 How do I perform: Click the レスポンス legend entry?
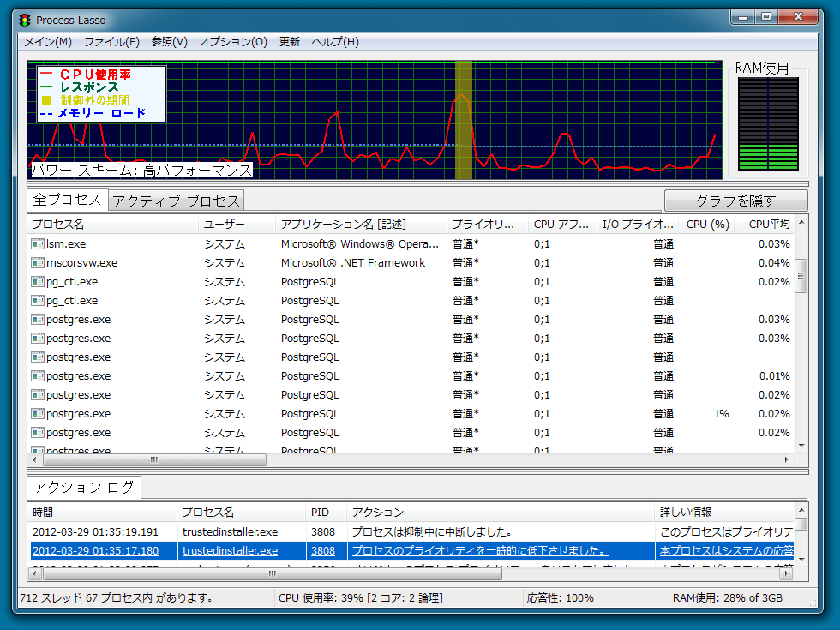coord(89,87)
